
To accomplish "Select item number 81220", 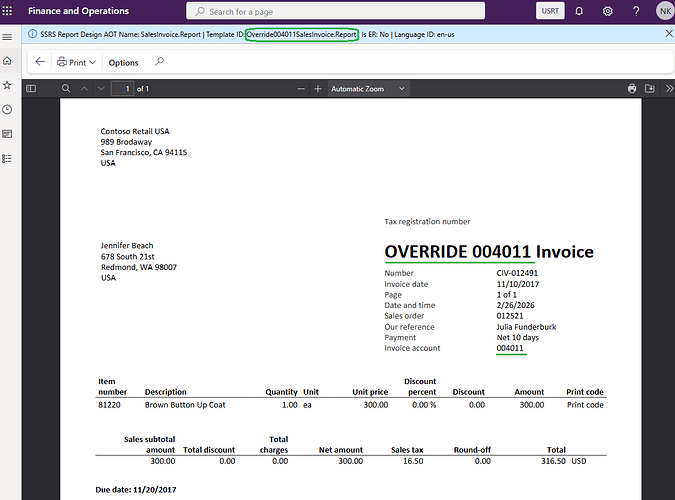I will click(x=109, y=405).
